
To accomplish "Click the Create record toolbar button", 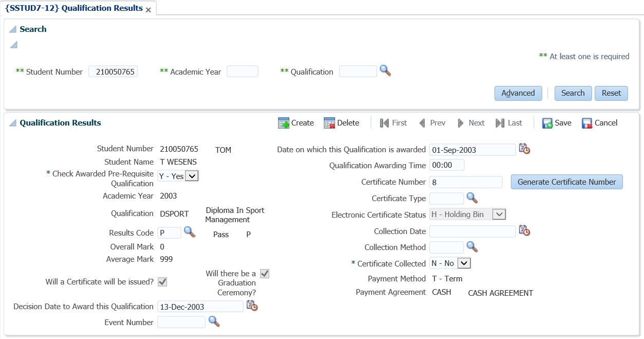I will [x=296, y=123].
